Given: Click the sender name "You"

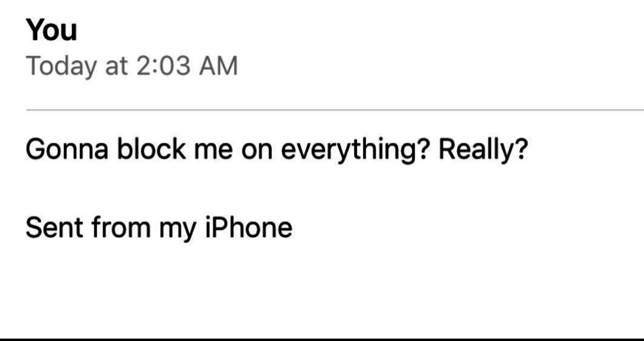Looking at the screenshot, I should [51, 30].
